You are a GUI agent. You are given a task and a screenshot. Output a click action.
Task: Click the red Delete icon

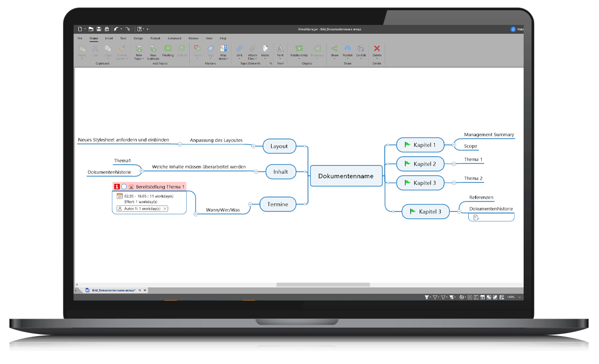coord(377,48)
